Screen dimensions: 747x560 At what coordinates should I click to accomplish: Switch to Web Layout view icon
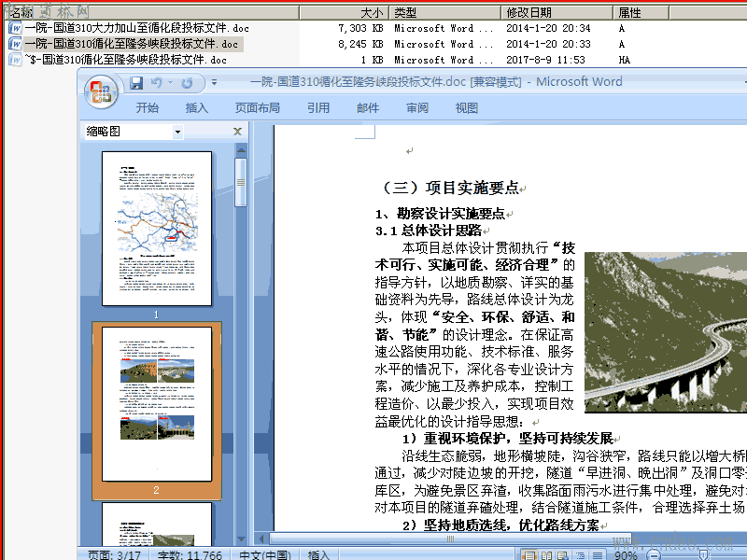click(x=563, y=555)
